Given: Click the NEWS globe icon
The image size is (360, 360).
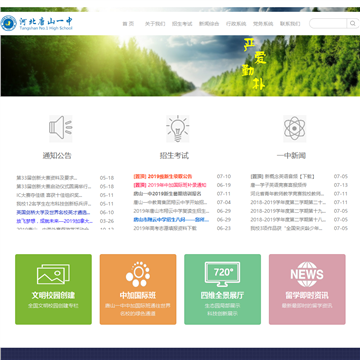Looking at the screenshot, I should point(307,274).
